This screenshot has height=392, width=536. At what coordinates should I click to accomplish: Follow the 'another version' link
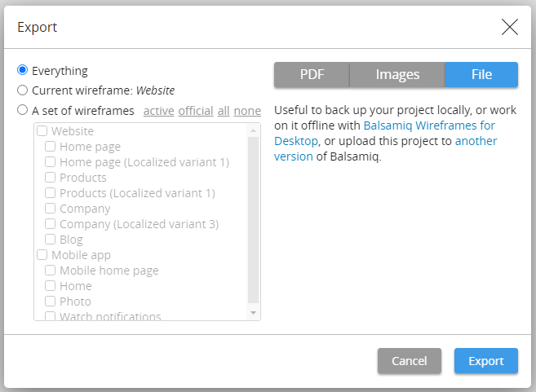coord(476,141)
